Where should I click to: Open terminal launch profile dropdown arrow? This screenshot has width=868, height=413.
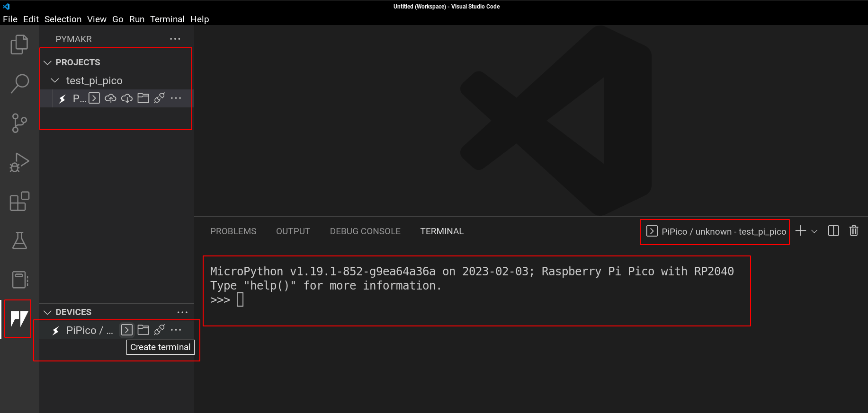(x=814, y=231)
